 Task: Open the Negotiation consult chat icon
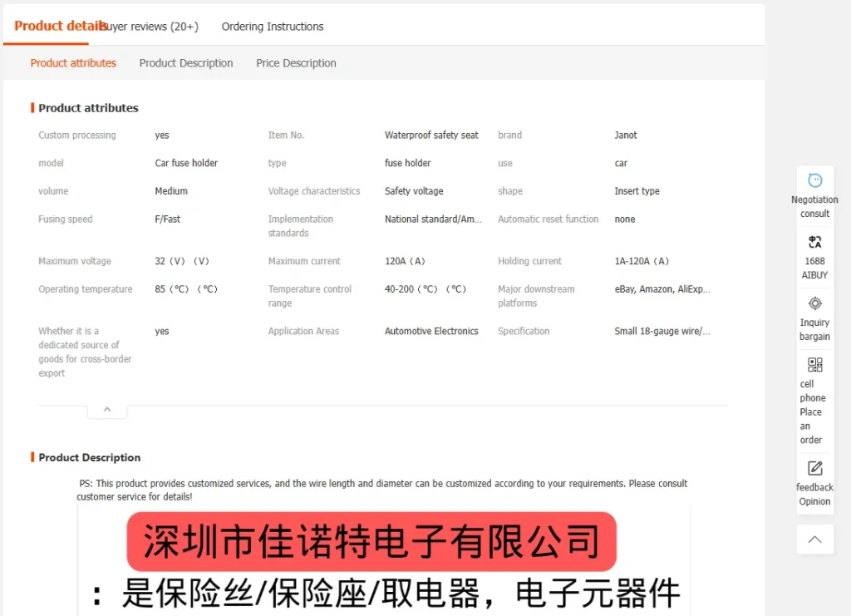click(814, 180)
